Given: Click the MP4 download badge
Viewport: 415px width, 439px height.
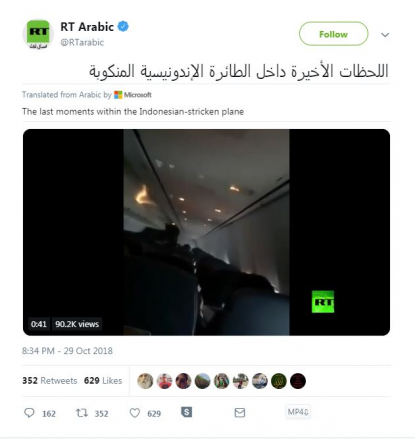Looking at the screenshot, I should pos(298,412).
